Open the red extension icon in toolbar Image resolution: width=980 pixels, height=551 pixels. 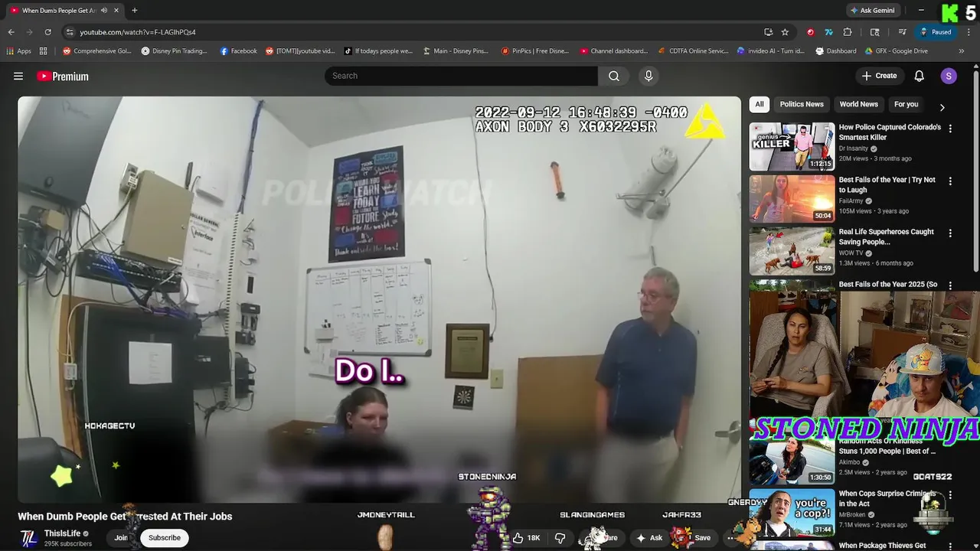810,32
